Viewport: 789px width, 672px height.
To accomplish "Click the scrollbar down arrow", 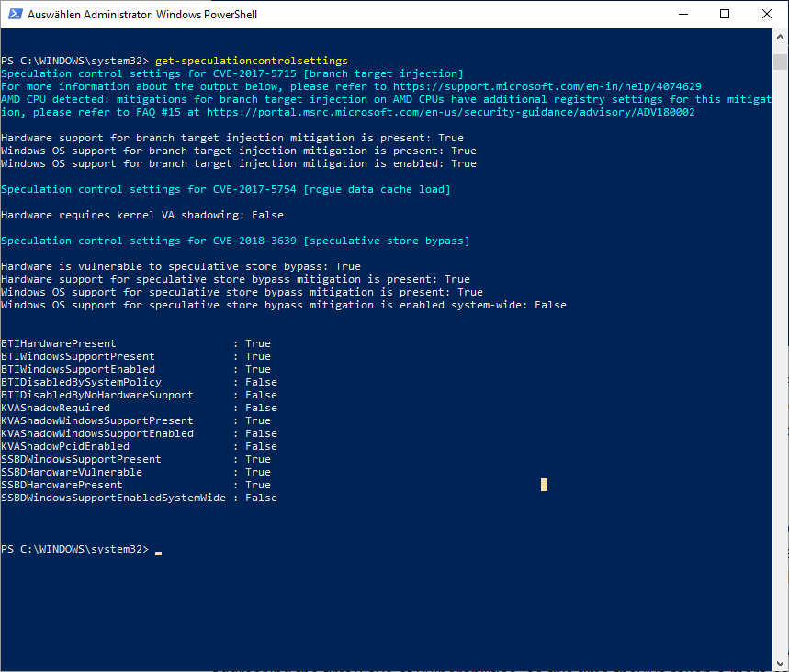I will pyautogui.click(x=780, y=664).
